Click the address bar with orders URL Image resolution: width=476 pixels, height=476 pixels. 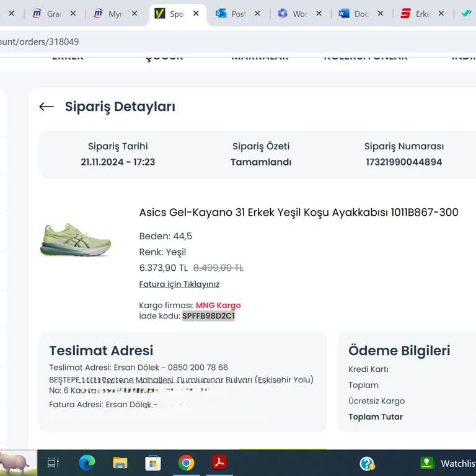coord(238,42)
